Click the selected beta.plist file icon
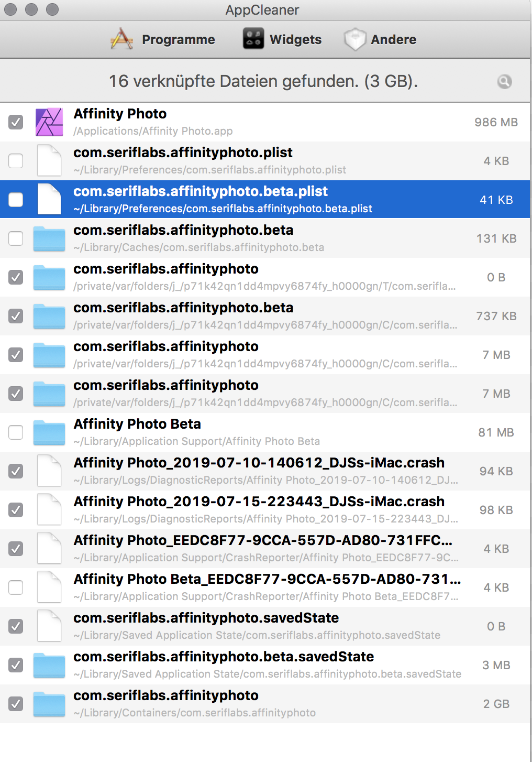Viewport: 532px width, 762px height. tap(49, 200)
